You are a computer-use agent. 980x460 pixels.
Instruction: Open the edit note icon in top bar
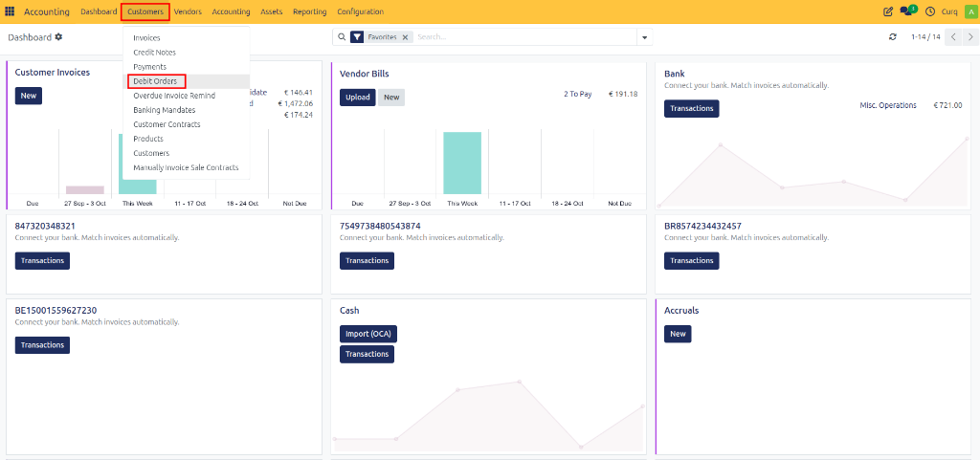[887, 11]
